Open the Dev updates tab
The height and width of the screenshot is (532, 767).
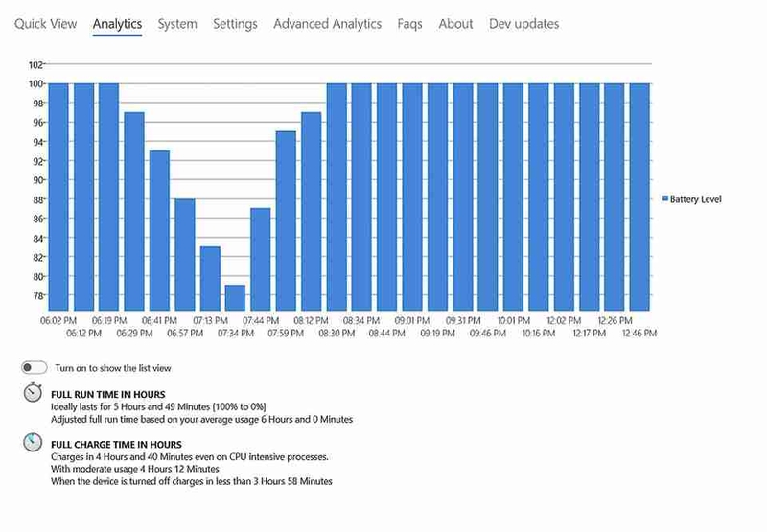click(523, 23)
